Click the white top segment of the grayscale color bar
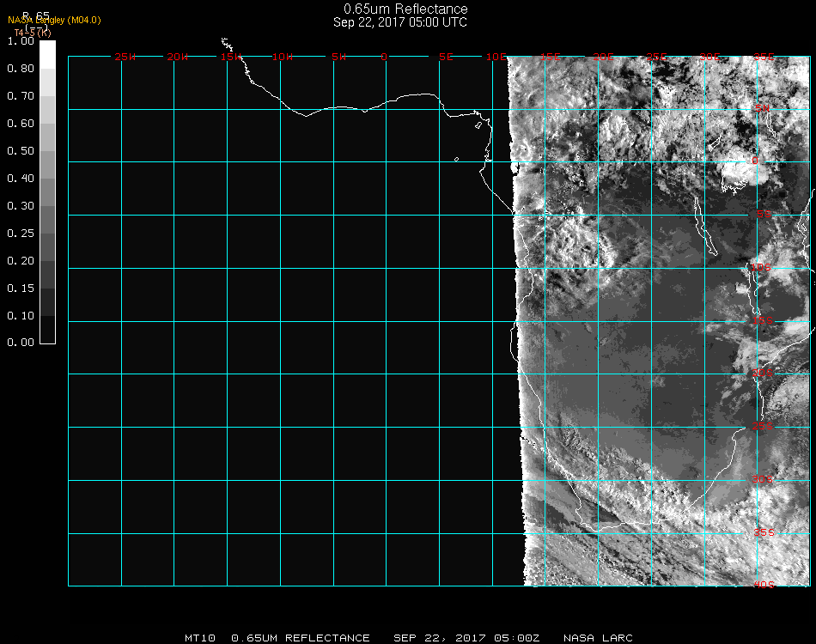Viewport: 816px width, 644px height. coord(47,55)
